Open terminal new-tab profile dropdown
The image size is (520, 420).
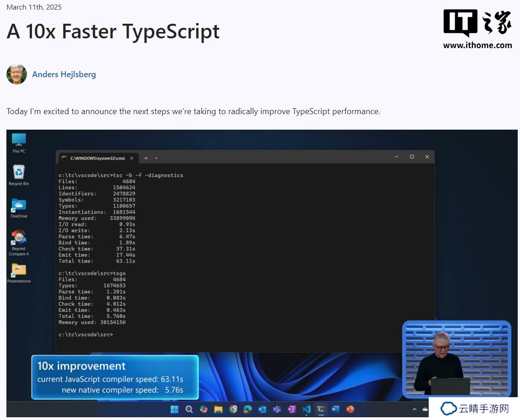click(156, 158)
